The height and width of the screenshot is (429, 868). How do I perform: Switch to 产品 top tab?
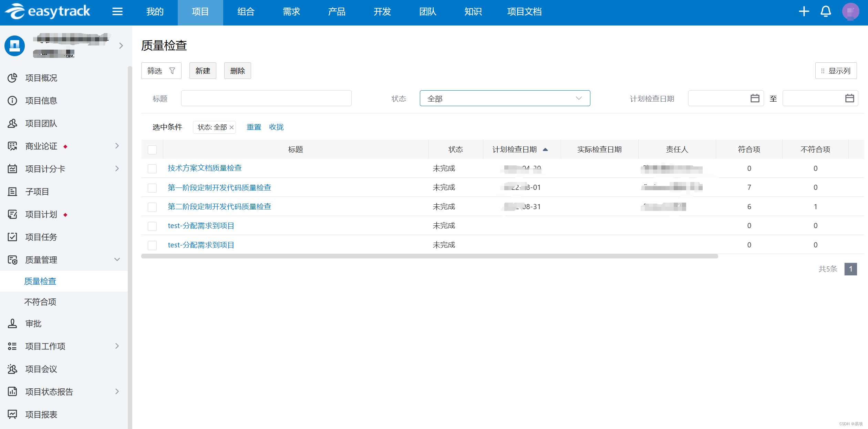click(x=337, y=12)
